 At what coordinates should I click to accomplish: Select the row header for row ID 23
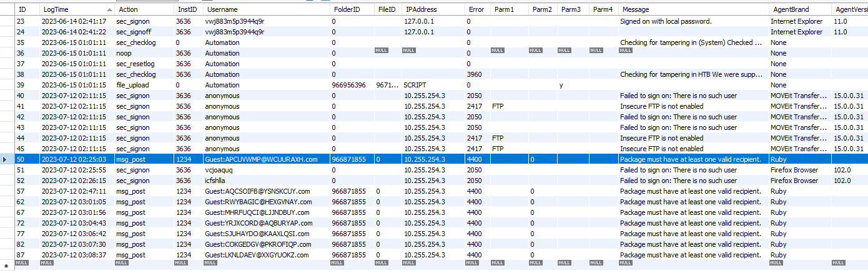[x=6, y=21]
